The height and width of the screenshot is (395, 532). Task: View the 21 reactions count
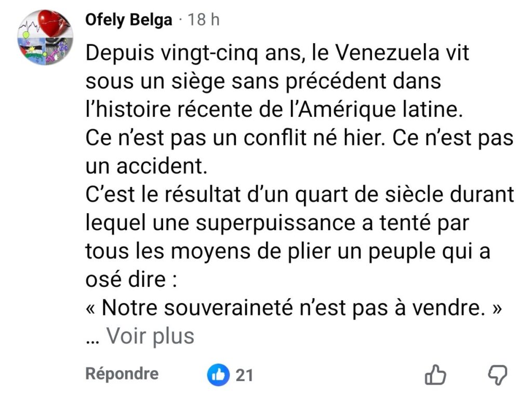click(244, 375)
